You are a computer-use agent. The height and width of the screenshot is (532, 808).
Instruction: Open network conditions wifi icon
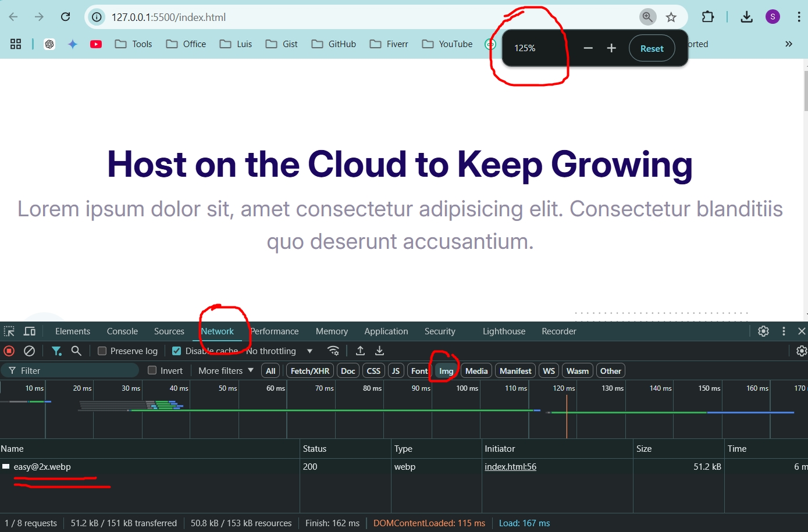coord(333,351)
